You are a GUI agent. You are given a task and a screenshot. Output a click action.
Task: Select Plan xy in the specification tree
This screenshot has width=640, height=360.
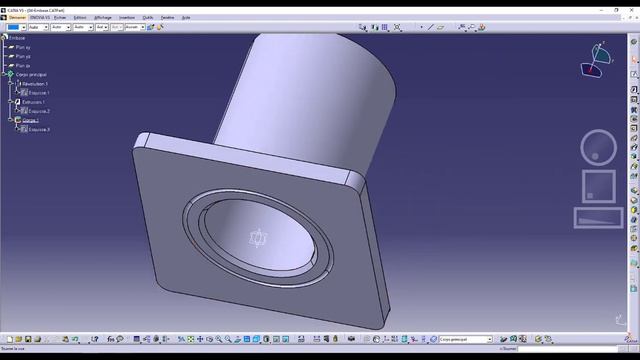[23, 47]
